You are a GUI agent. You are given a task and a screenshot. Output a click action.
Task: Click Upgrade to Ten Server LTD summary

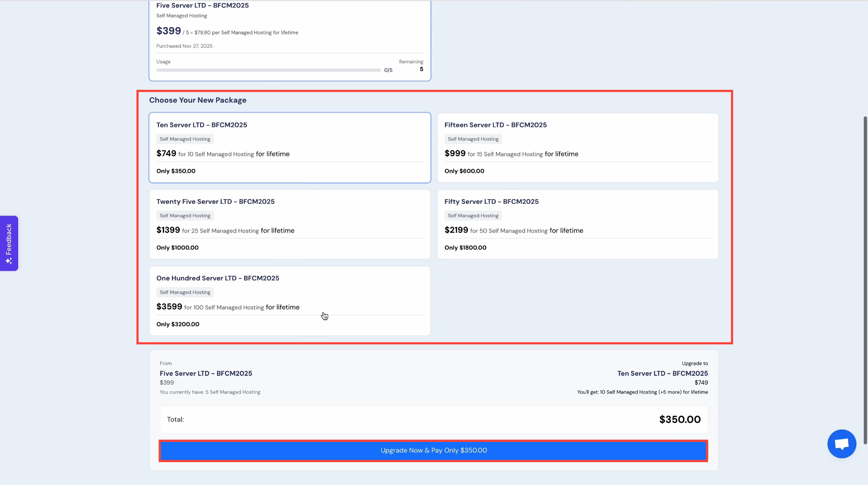tap(662, 374)
